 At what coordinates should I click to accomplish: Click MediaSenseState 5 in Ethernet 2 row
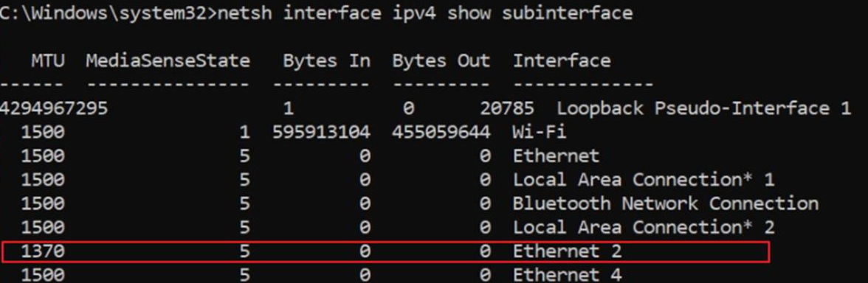(x=245, y=251)
